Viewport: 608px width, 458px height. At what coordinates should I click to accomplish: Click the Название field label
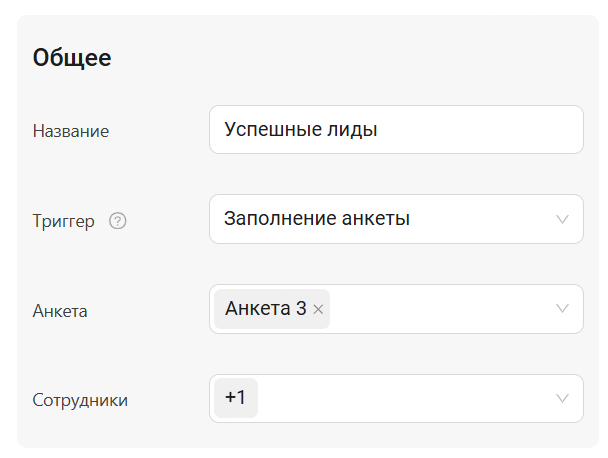[x=71, y=131]
